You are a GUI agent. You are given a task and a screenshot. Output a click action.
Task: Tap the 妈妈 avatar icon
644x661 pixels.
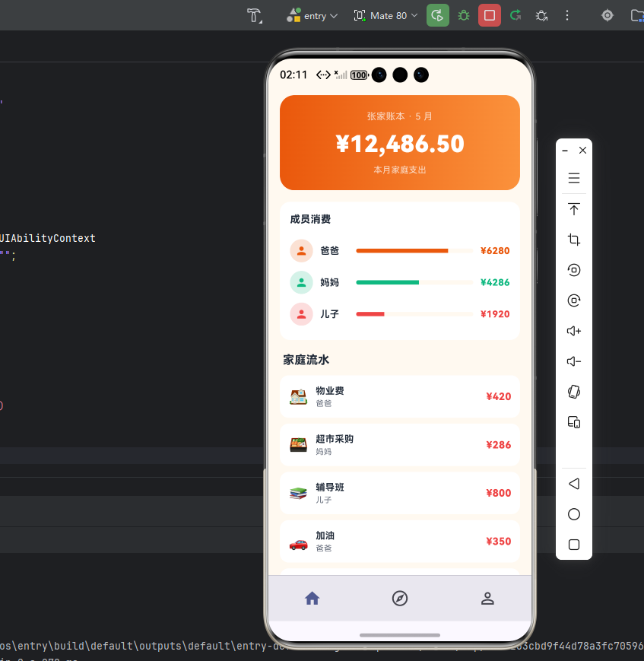(301, 282)
